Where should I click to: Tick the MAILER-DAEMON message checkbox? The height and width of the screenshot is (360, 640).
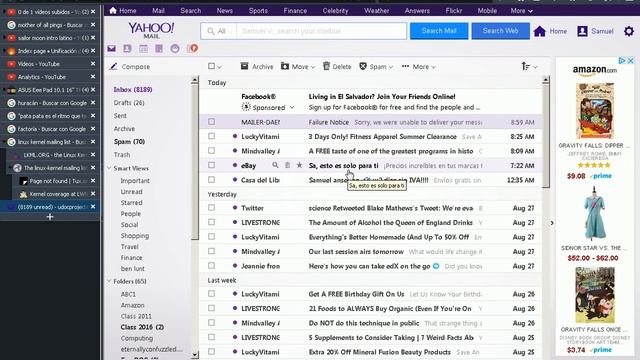click(211, 122)
